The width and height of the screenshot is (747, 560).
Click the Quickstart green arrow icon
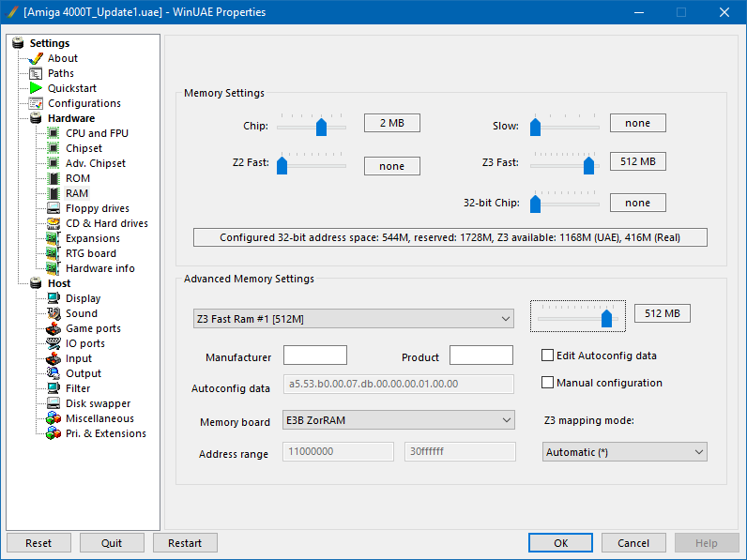[36, 88]
